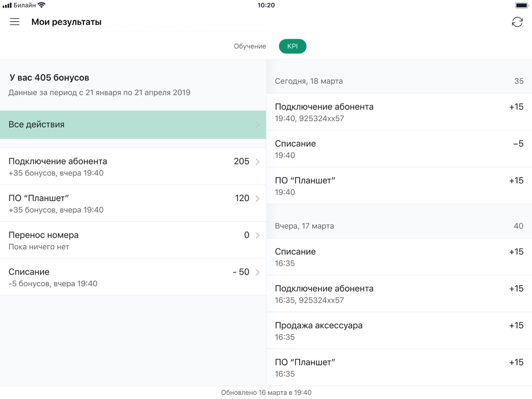Tap the Сегодня, 18 марта header
Viewport: 532px width, 399px height.
tap(309, 81)
